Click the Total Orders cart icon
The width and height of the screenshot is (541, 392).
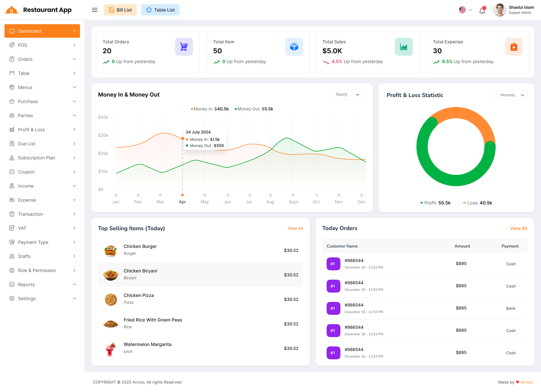[184, 47]
